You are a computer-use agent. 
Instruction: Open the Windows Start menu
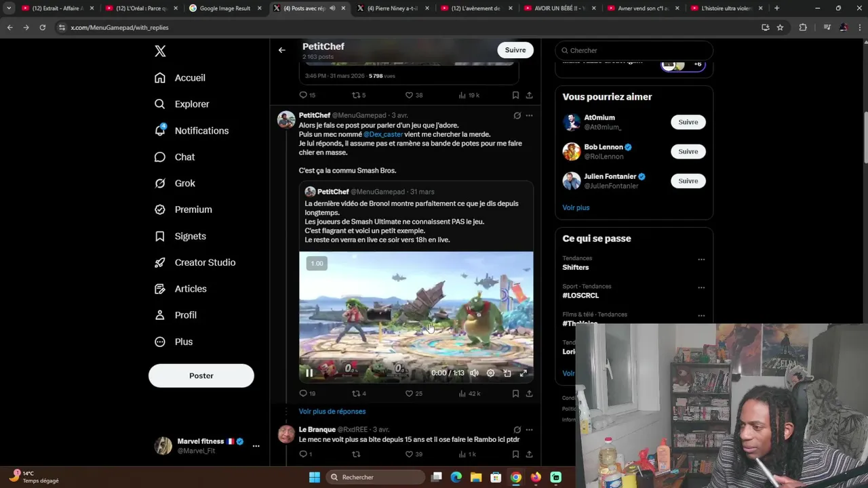[315, 477]
